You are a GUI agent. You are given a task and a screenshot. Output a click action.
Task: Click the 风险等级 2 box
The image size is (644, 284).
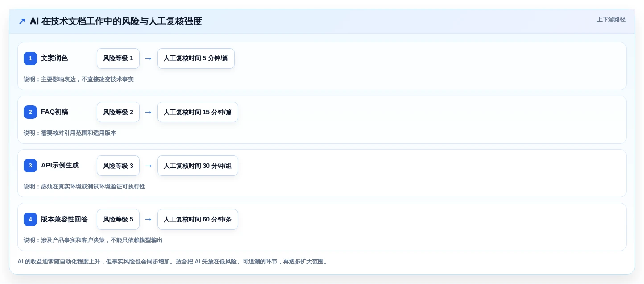coord(118,112)
